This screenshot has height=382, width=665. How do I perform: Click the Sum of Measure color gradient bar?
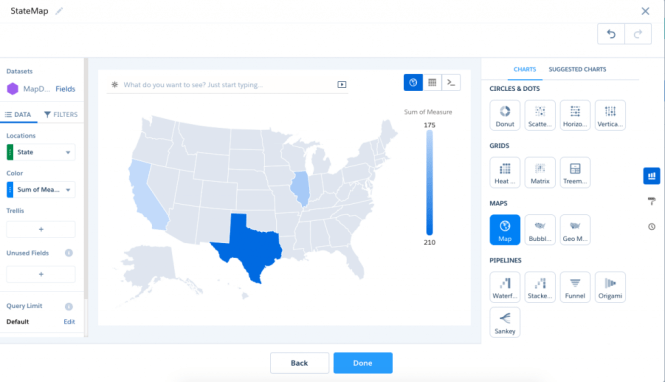pyautogui.click(x=430, y=183)
